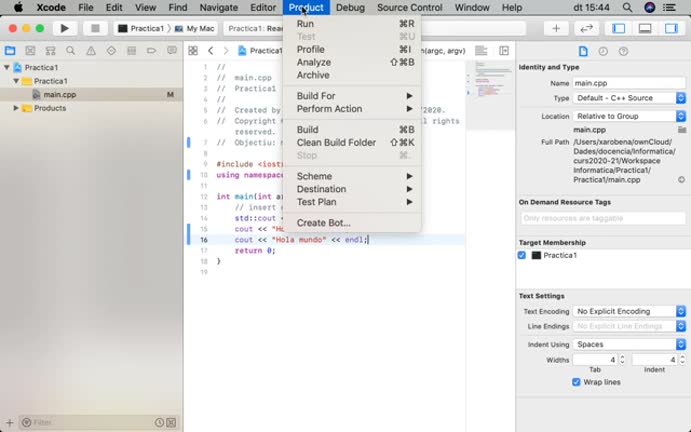The height and width of the screenshot is (432, 691).
Task: Click the Practica1 scheme selector
Action: coord(141,29)
